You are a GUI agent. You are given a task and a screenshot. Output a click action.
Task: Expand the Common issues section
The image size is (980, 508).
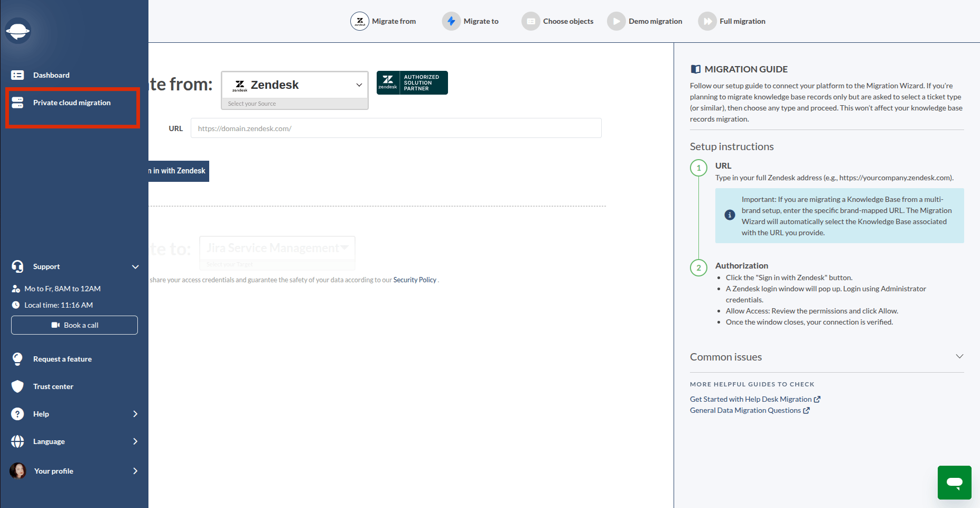point(827,357)
